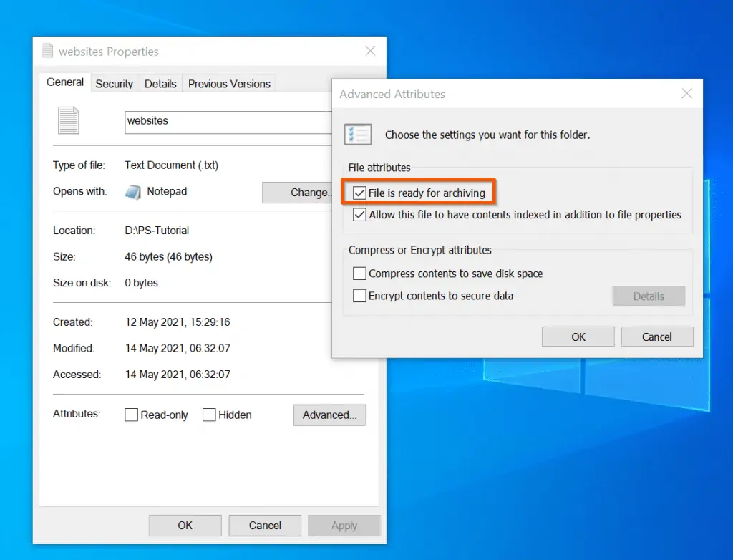The image size is (733, 560).
Task: Click the Notepad icon next to Opens with
Action: (133, 192)
